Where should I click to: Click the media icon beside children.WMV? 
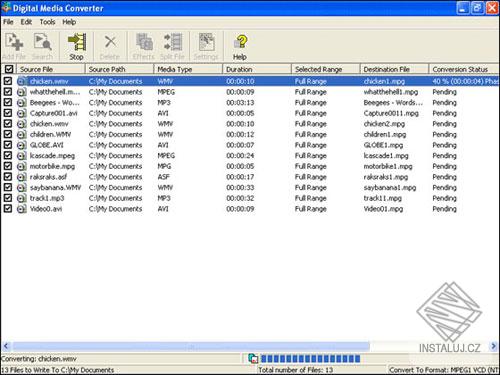coord(22,134)
